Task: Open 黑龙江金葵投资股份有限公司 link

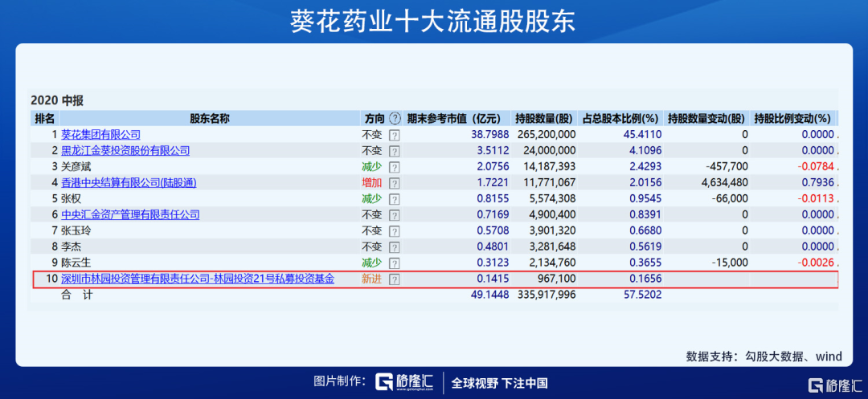Action: click(125, 150)
